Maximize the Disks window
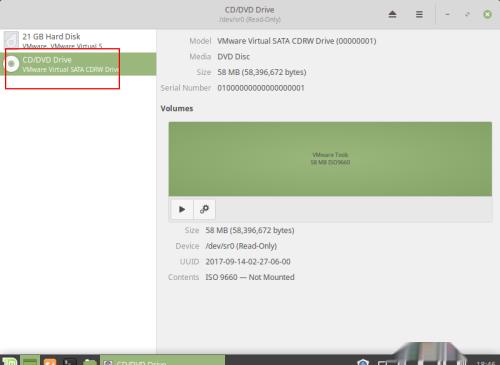 coord(467,14)
